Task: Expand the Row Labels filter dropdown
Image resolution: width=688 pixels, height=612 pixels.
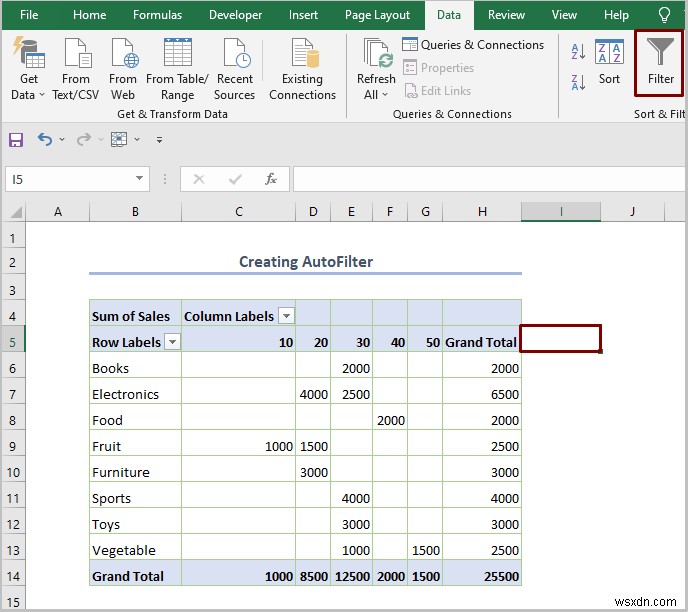Action: [173, 342]
